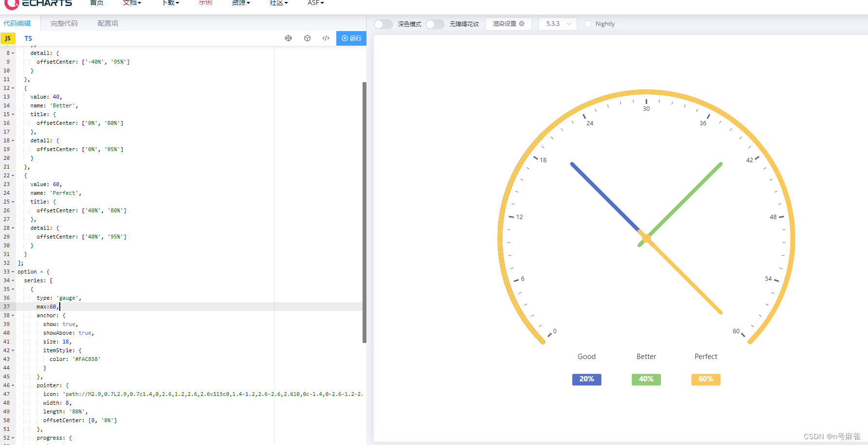Click the Perfect gauge title label
868x445 pixels.
[x=706, y=357]
